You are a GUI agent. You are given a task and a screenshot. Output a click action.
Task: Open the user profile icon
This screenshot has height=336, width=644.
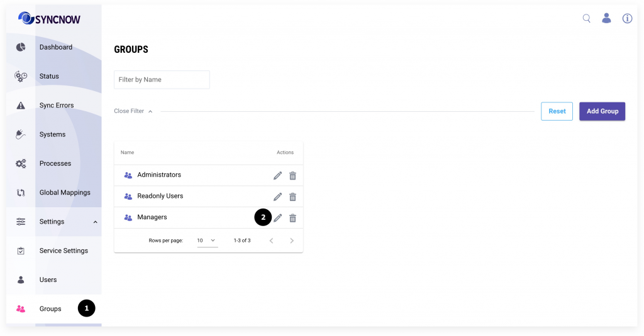606,18
